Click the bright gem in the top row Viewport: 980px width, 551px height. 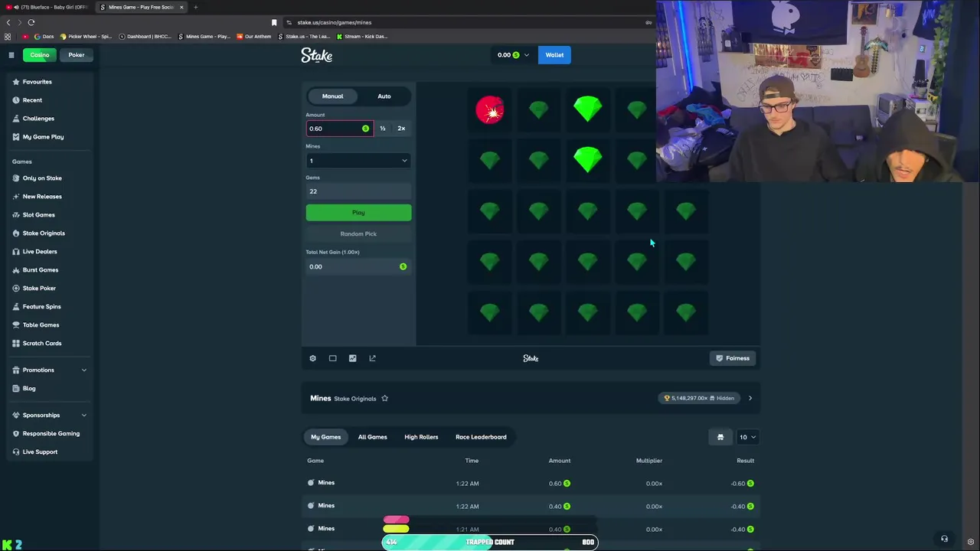[588, 109]
